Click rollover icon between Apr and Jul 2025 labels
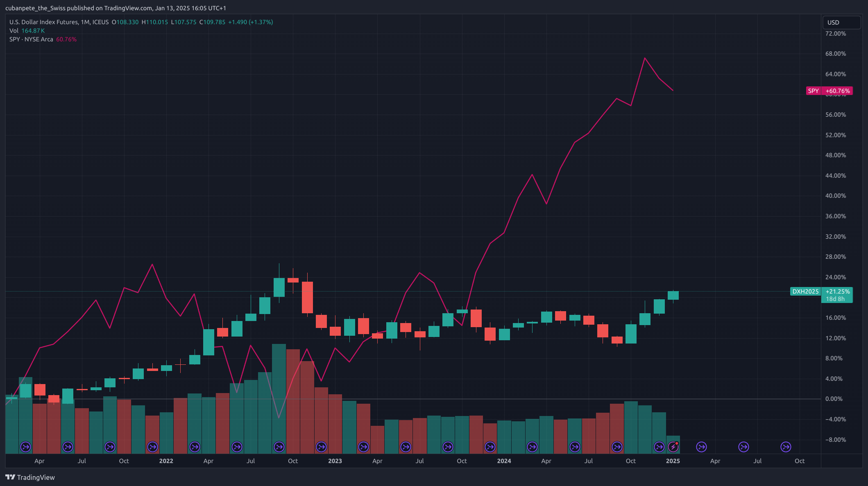Image resolution: width=868 pixels, height=486 pixels. [743, 447]
